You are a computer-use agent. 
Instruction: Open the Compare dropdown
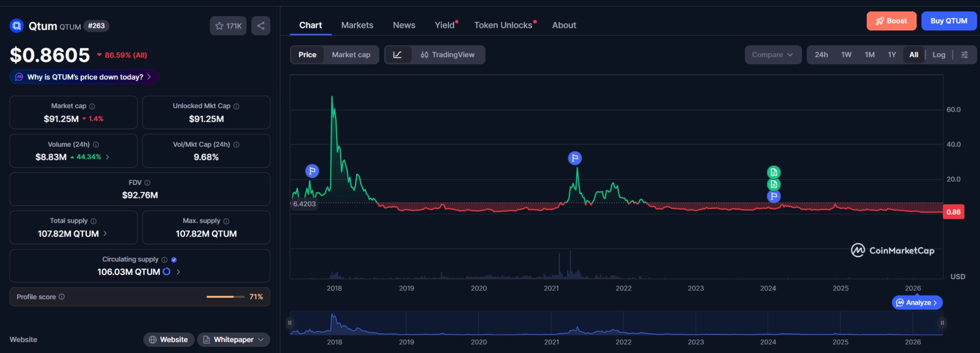(x=773, y=55)
